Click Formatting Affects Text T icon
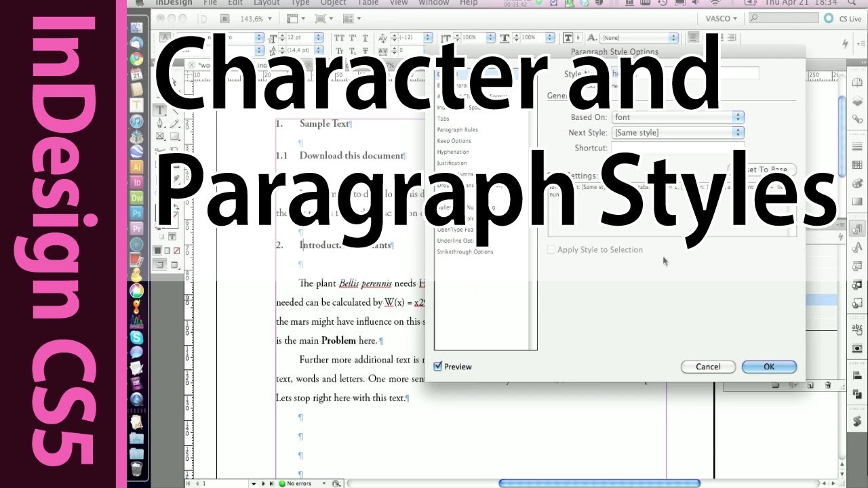 tap(172, 235)
